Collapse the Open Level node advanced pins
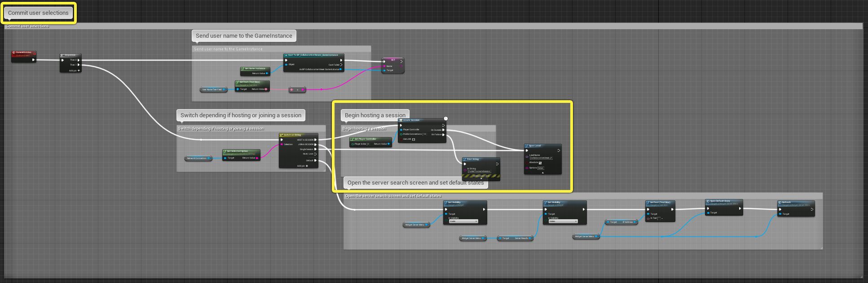 click(x=542, y=172)
